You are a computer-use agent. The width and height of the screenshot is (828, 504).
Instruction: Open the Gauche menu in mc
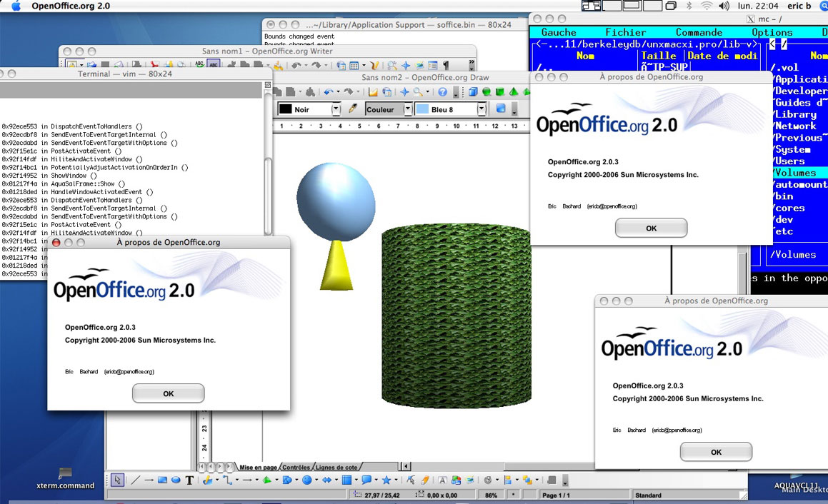pos(559,32)
